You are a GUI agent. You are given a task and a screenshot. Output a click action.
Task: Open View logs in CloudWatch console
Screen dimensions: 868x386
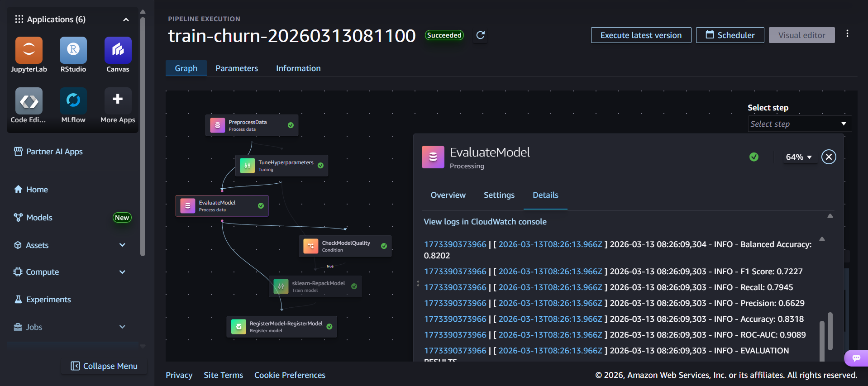point(485,222)
